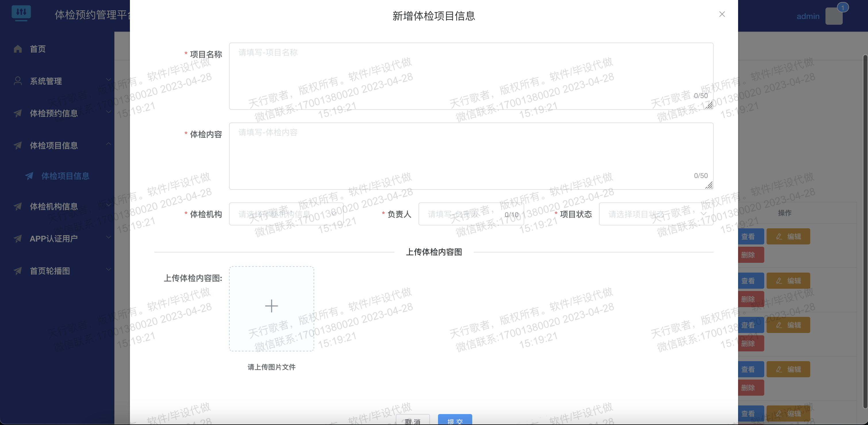The width and height of the screenshot is (868, 425).
Task: Click the 提交 button
Action: point(455,420)
